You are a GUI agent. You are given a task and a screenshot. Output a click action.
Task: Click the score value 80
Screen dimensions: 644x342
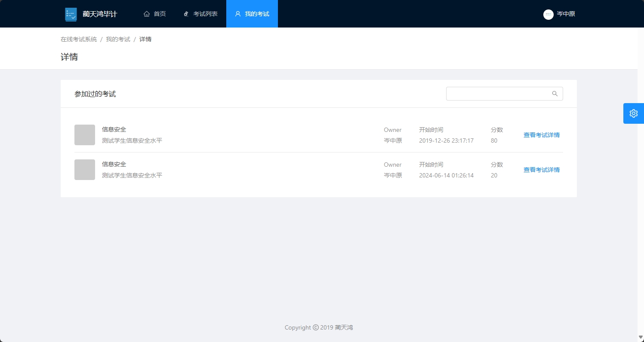[494, 140]
